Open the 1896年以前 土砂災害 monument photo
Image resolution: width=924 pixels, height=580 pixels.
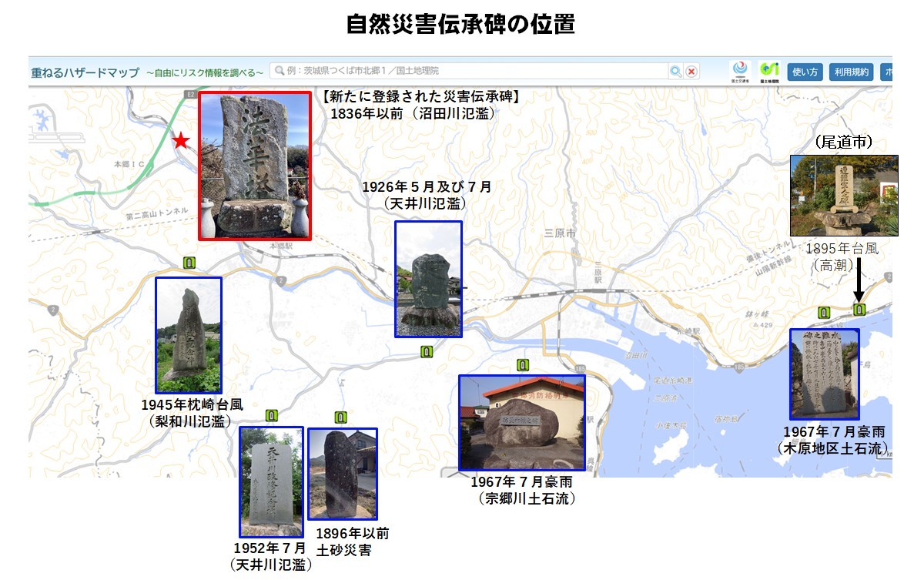click(343, 474)
